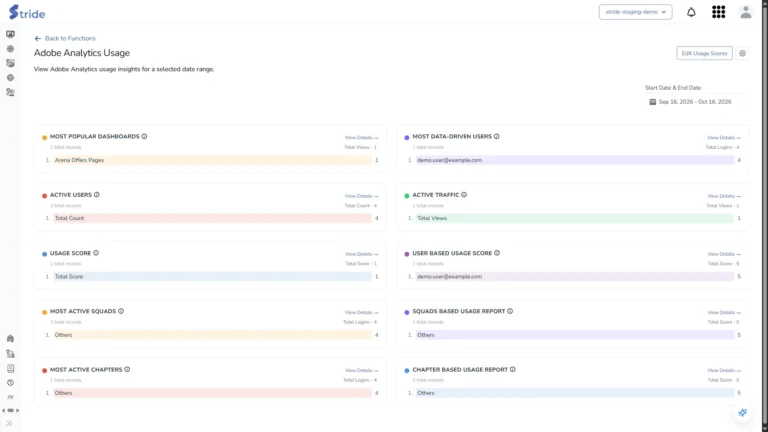Open the AI sparkle assistant icon

[743, 413]
